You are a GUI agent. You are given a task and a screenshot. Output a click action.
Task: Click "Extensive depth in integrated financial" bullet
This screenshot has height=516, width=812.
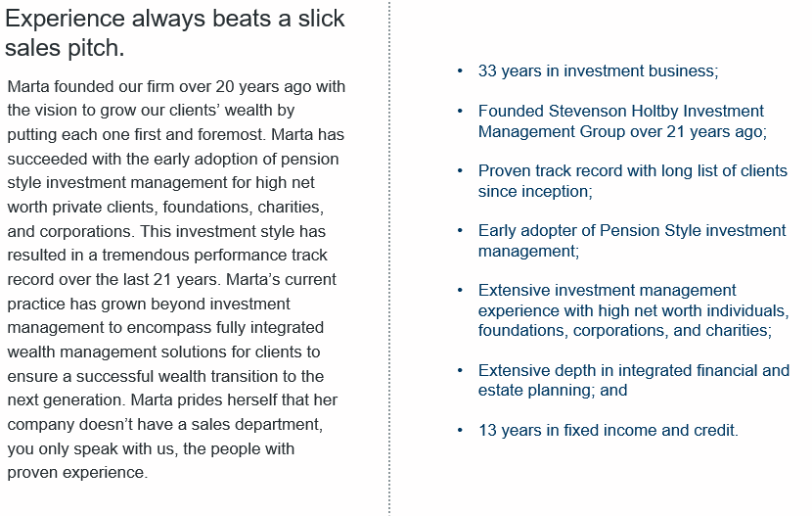tap(633, 380)
